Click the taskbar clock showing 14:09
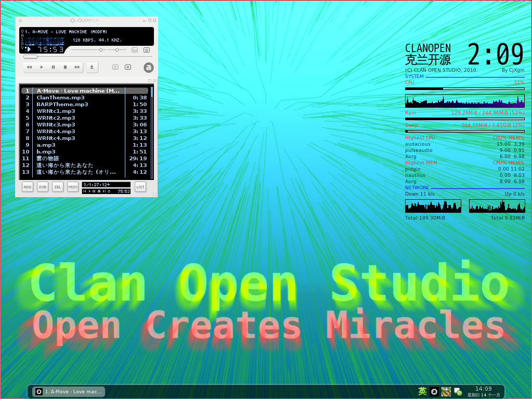This screenshot has width=532, height=399. click(484, 392)
